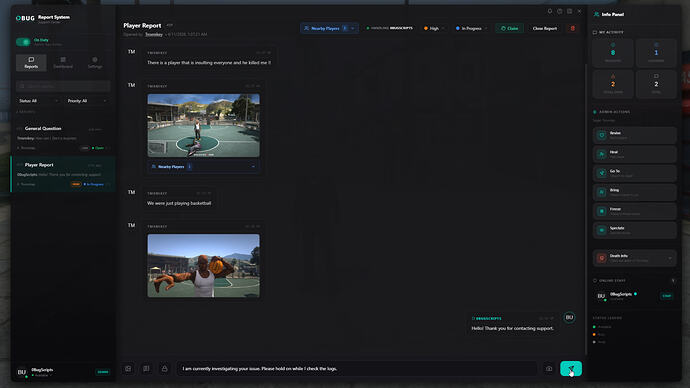
Task: Click the Spectate eye icon
Action: (602, 230)
